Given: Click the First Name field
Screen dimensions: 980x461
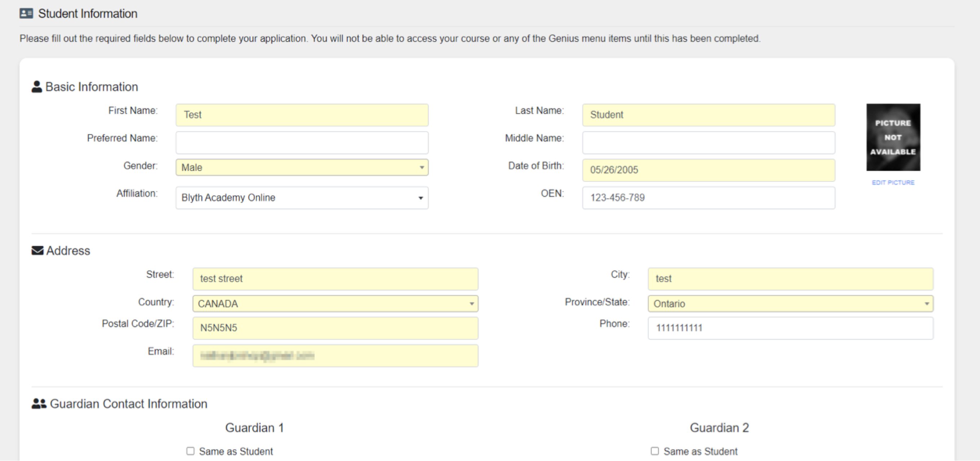Looking at the screenshot, I should pyautogui.click(x=302, y=115).
